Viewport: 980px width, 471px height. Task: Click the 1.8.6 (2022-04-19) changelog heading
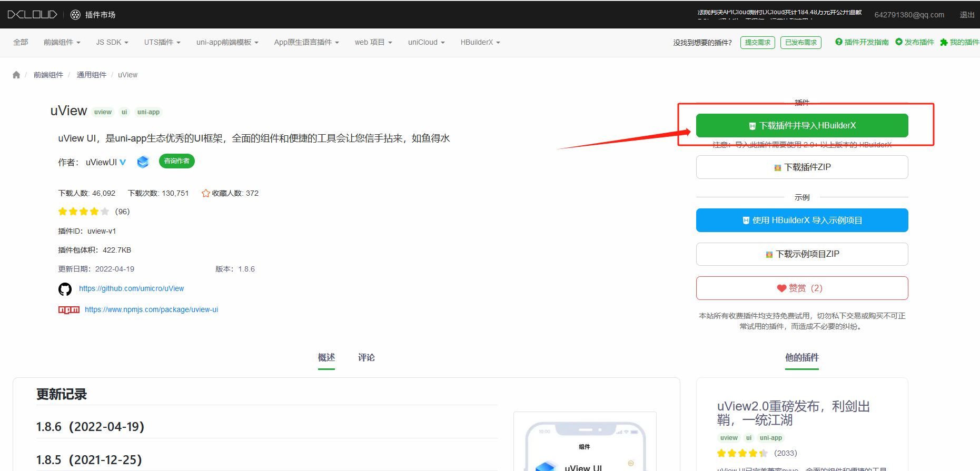90,427
